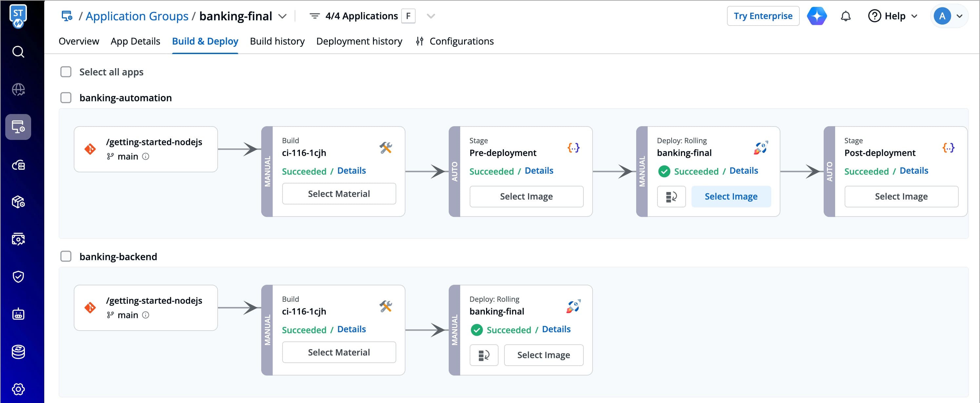Open the Application Groups sidebar icon
This screenshot has height=403, width=980.
click(x=18, y=126)
